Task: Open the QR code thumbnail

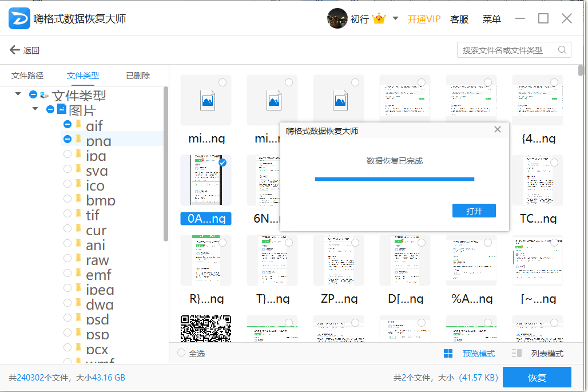Action: pos(205,328)
